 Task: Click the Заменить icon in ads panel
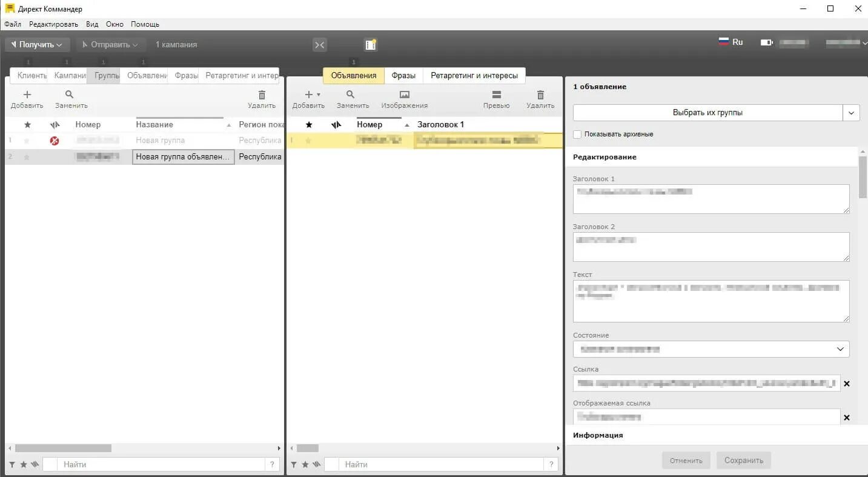coord(351,95)
